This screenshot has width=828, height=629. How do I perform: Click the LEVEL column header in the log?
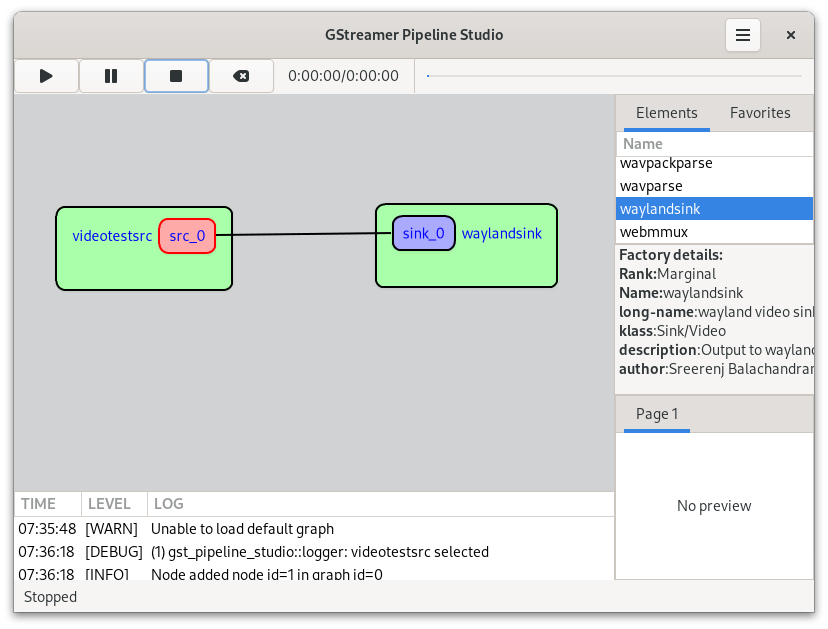click(x=114, y=504)
